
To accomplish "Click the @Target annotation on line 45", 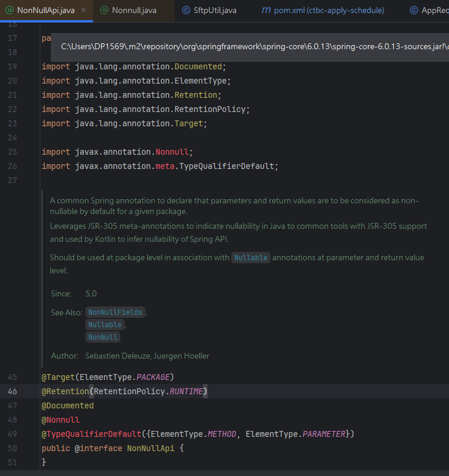I will (58, 377).
